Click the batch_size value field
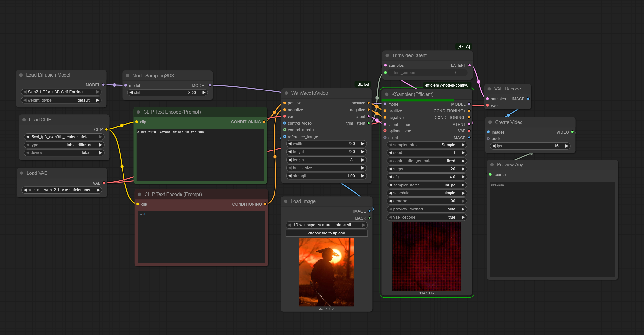Screen dimensions: 644x335 326,168
